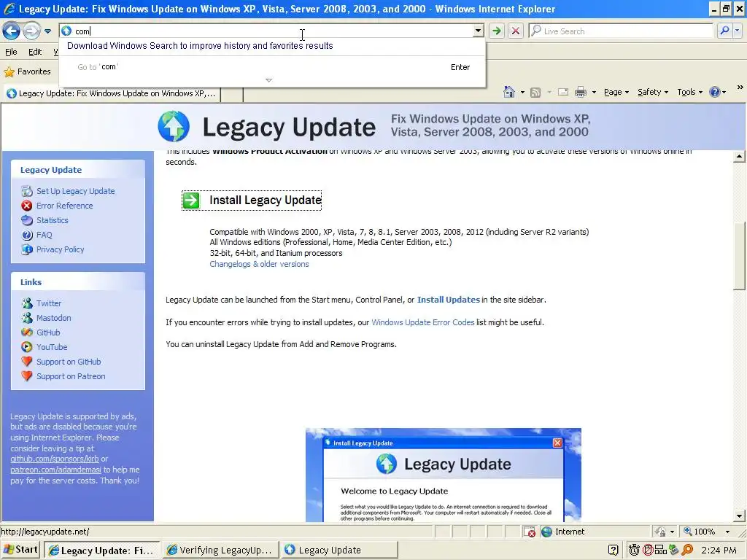Open the File menu
This screenshot has height=560, width=747.
coord(11,52)
